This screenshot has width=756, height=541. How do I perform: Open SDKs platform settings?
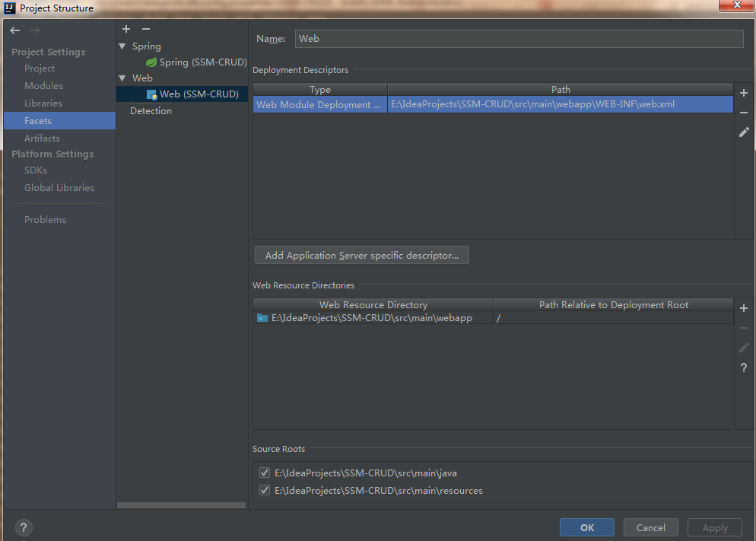36,170
